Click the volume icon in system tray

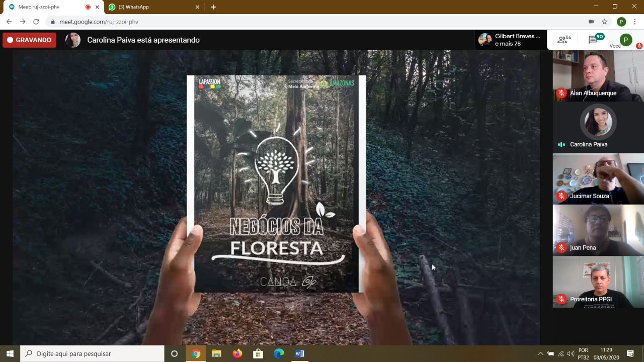click(571, 354)
